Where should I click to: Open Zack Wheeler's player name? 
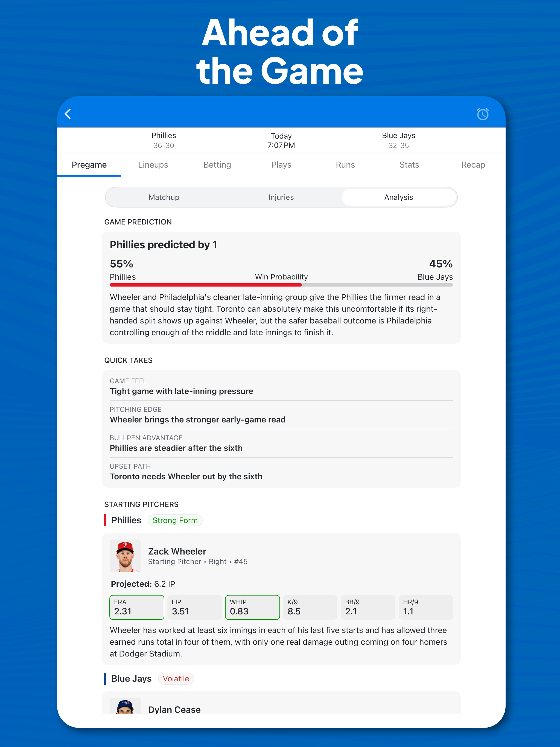[177, 551]
